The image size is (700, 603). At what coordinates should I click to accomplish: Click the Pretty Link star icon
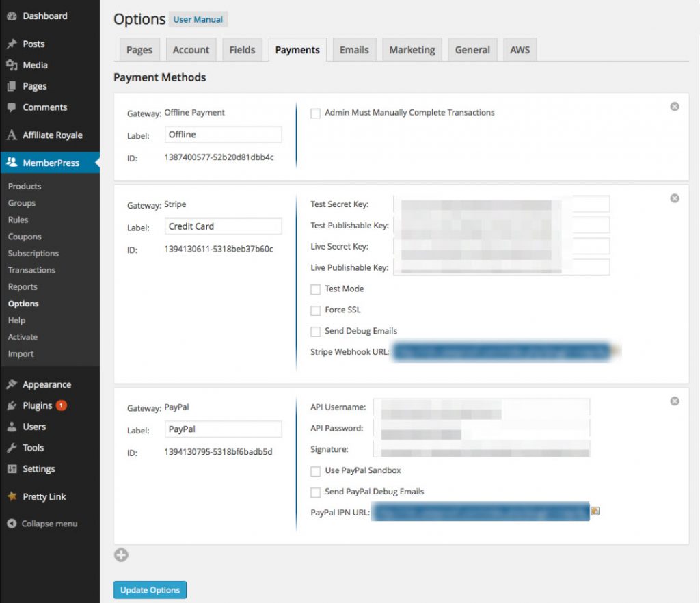pos(12,497)
